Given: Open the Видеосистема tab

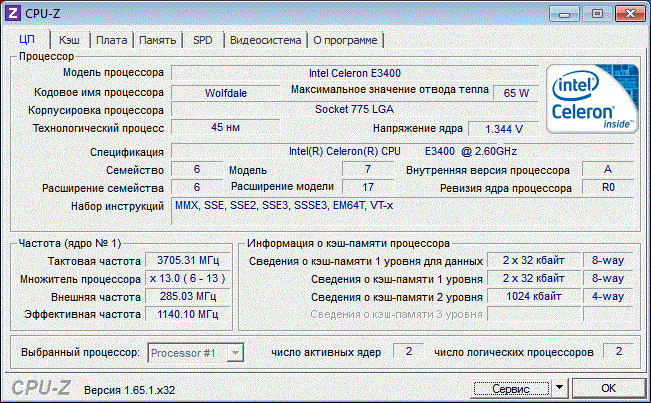Looking at the screenshot, I should (265, 40).
